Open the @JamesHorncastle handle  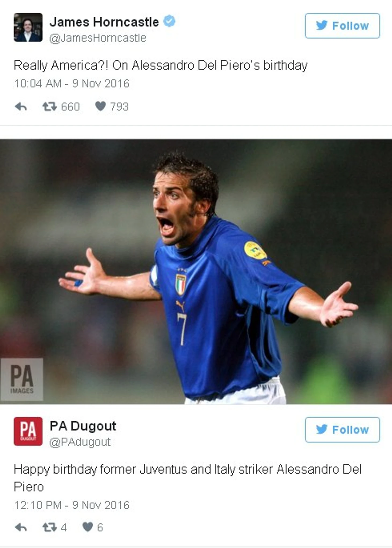[98, 38]
